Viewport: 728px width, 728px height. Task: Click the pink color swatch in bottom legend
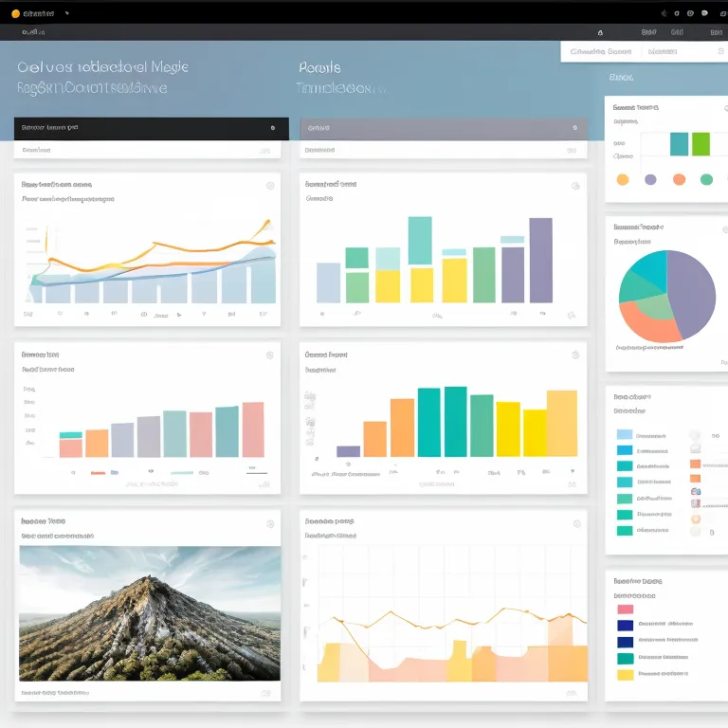point(625,610)
